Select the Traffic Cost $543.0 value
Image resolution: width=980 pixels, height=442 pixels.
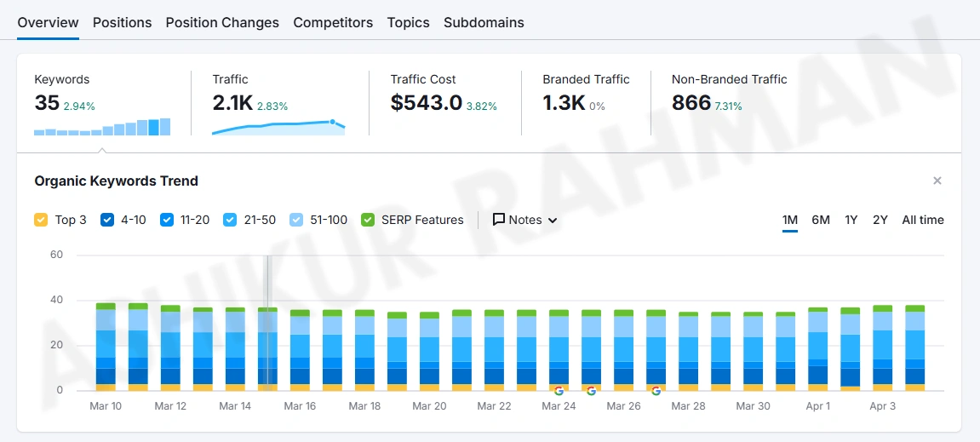pos(427,102)
